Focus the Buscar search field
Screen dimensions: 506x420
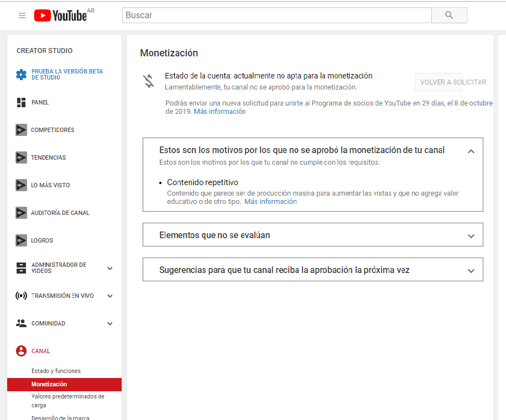(x=277, y=15)
